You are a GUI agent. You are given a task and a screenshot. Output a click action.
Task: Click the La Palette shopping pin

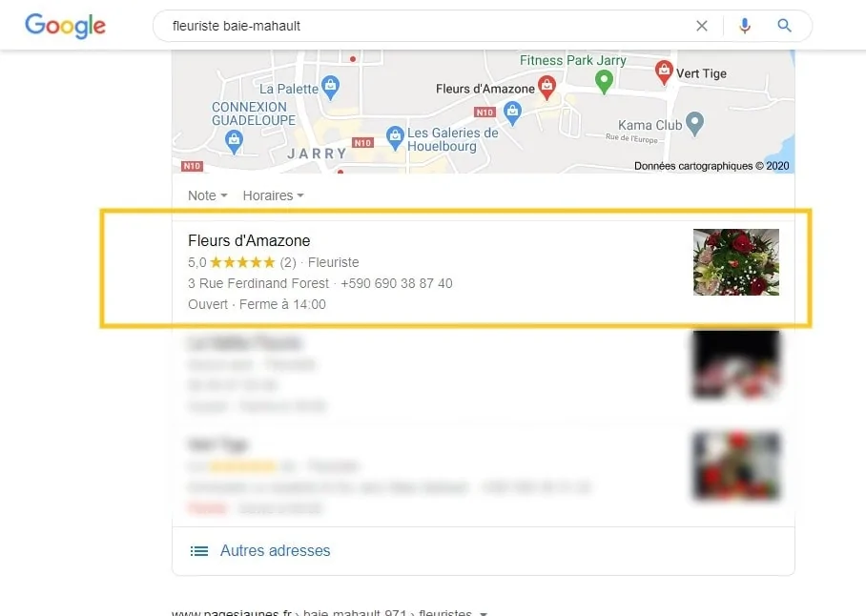tap(330, 87)
